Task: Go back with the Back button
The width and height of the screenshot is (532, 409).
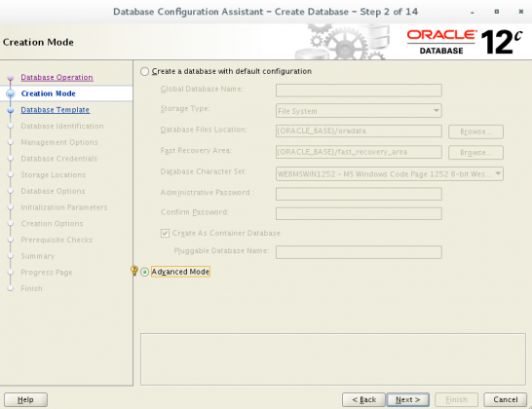Action: point(363,400)
